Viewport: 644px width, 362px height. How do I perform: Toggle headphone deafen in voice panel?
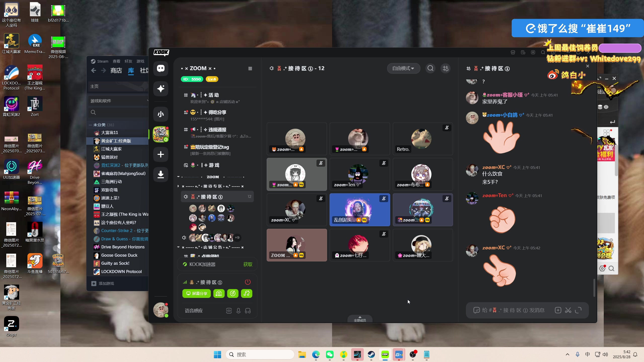coord(248,311)
